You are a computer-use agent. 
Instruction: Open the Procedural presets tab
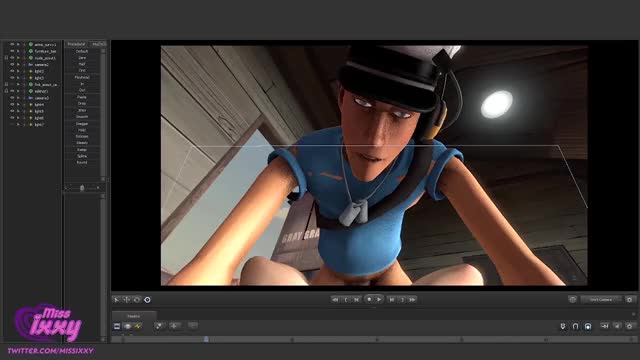click(76, 44)
